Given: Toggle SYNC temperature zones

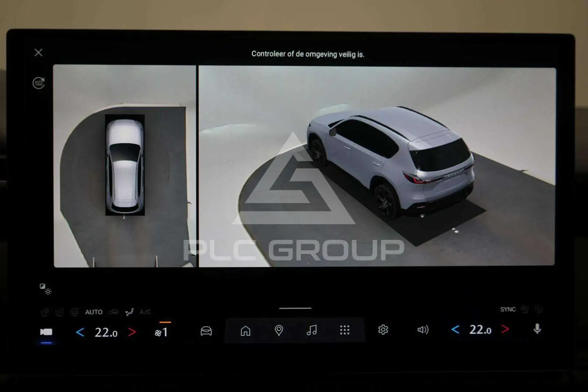Looking at the screenshot, I should point(508,309).
